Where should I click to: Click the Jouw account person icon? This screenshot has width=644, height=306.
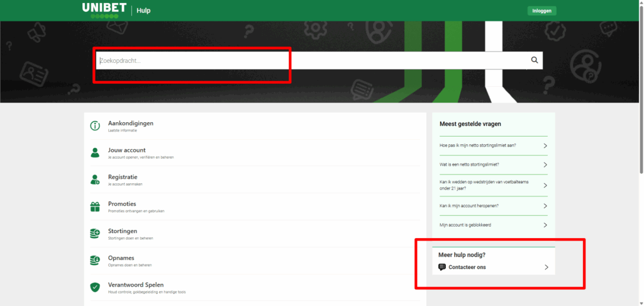pos(95,153)
